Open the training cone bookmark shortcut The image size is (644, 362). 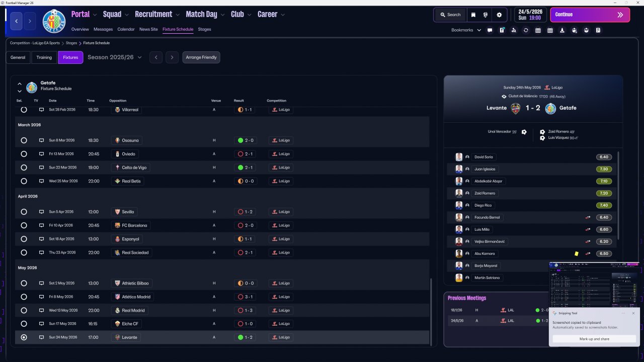(562, 30)
